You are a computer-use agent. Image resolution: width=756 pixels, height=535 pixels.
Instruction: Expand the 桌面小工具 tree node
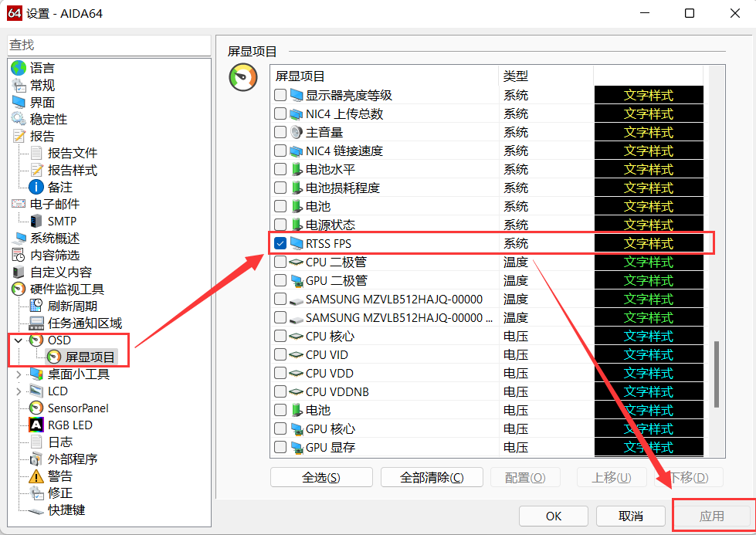pyautogui.click(x=19, y=374)
